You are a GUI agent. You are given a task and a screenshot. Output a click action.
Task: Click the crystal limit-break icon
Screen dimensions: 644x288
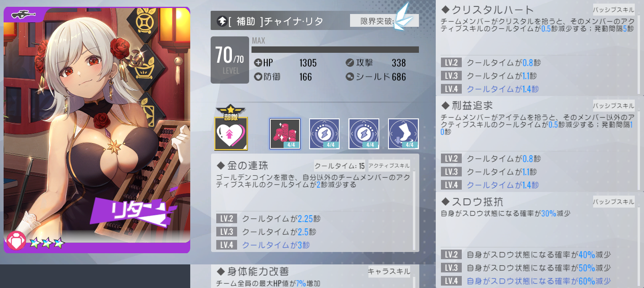pos(403,17)
